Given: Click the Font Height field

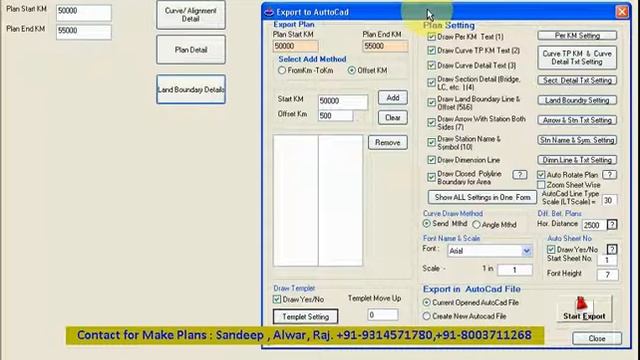Looking at the screenshot, I should 607,275.
